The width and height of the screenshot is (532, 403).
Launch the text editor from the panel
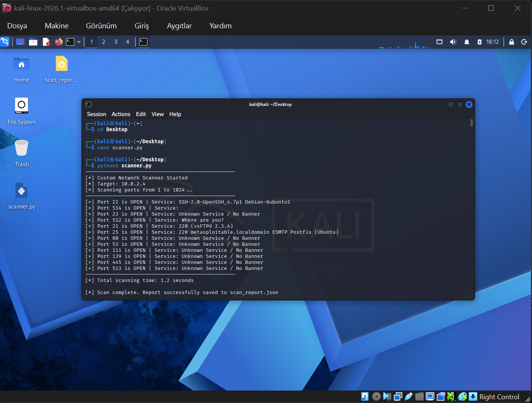tap(46, 42)
